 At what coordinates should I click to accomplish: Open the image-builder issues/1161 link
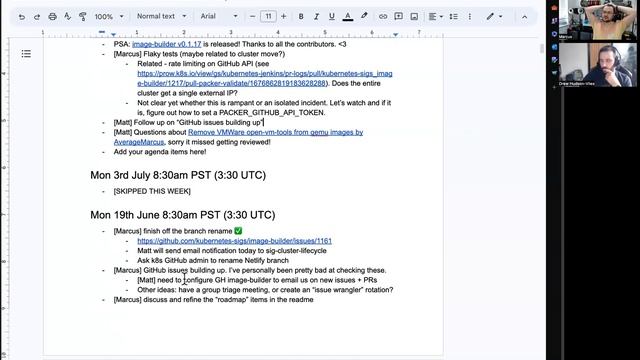click(x=234, y=241)
